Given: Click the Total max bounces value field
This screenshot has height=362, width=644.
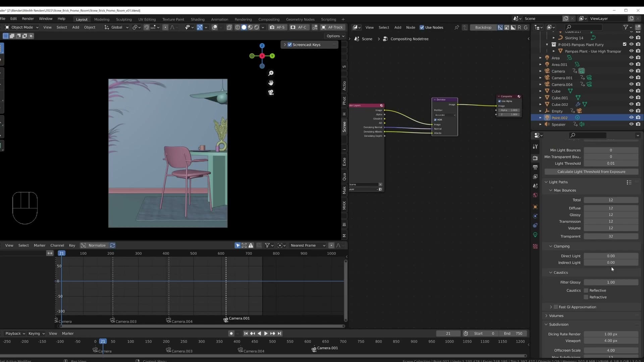Looking at the screenshot, I should (611, 200).
